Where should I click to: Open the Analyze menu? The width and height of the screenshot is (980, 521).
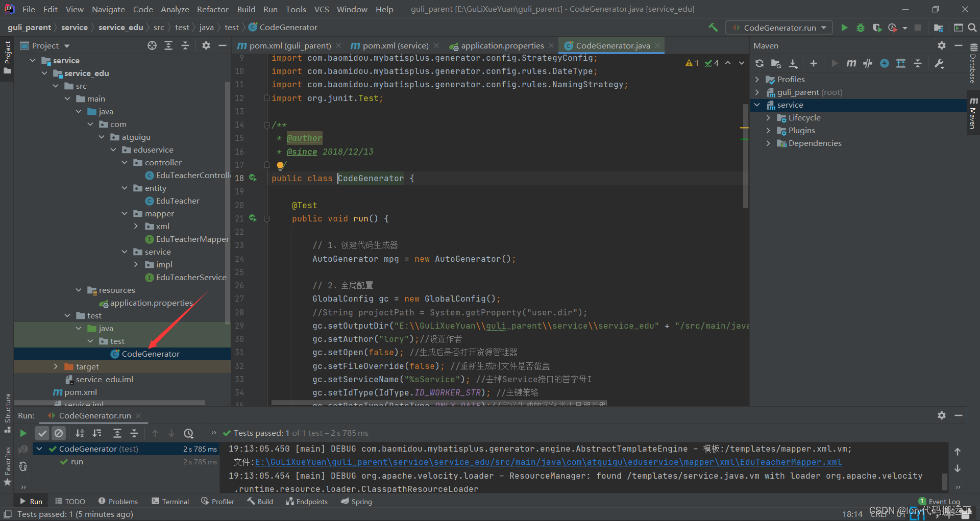pyautogui.click(x=175, y=9)
